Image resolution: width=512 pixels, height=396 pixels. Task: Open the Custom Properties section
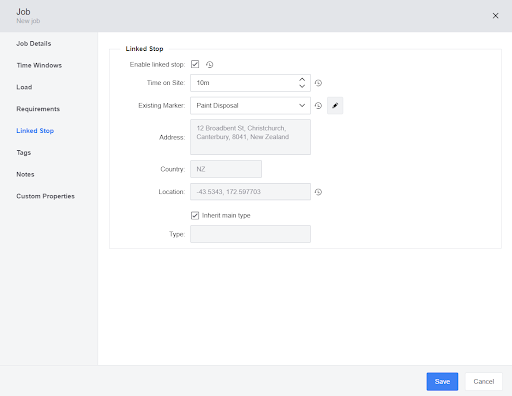[45, 196]
